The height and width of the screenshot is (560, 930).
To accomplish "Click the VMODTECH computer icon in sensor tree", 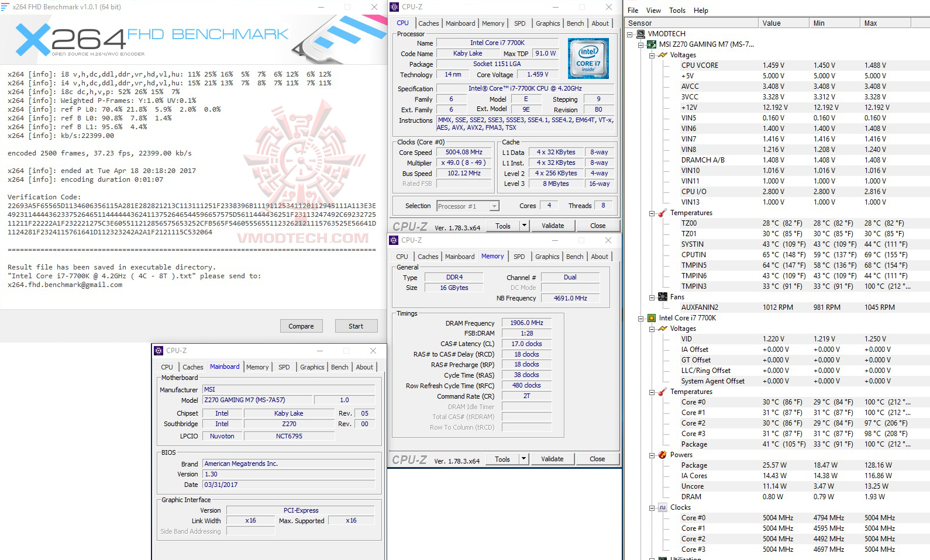I will (x=641, y=34).
